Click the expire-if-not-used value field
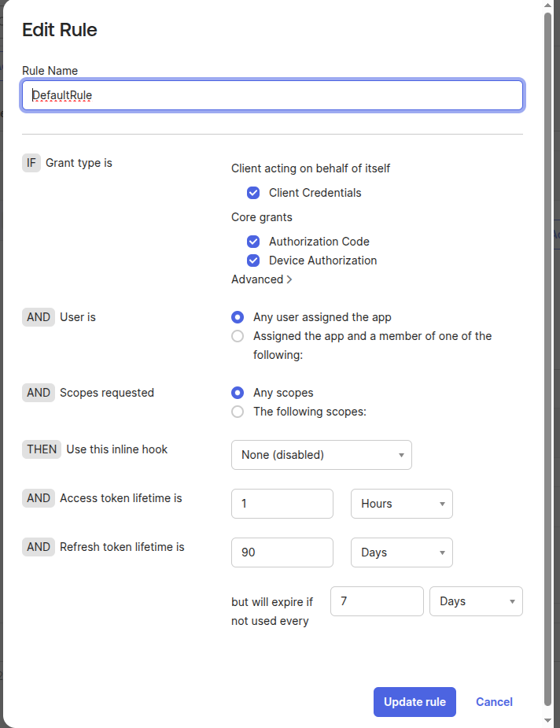Viewport: 560px width, 728px height. [377, 601]
